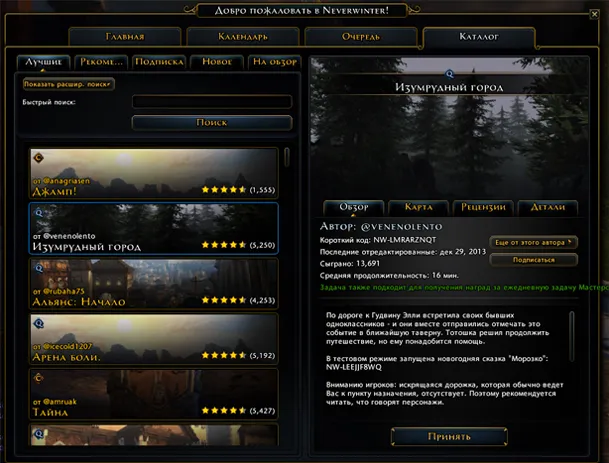
Task: Select the Каталог tab
Action: click(x=479, y=37)
